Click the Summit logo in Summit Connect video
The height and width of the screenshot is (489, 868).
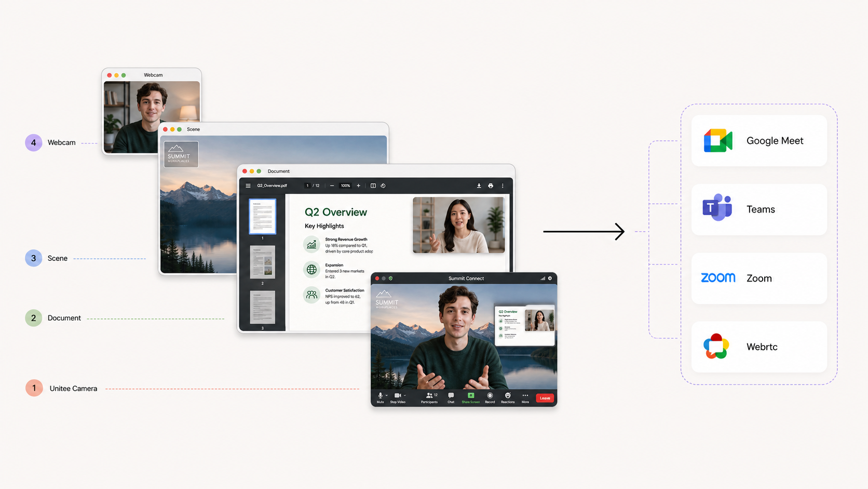387,300
